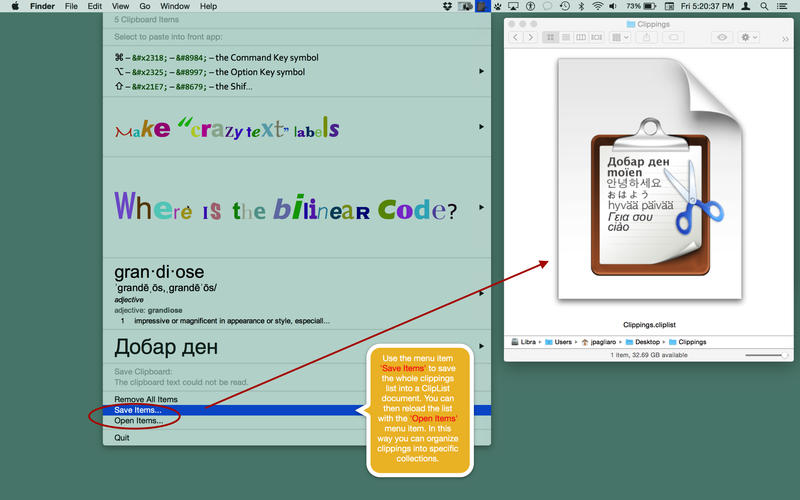Expand the bilinear code clipping submenu
The height and width of the screenshot is (500, 800).
[481, 208]
